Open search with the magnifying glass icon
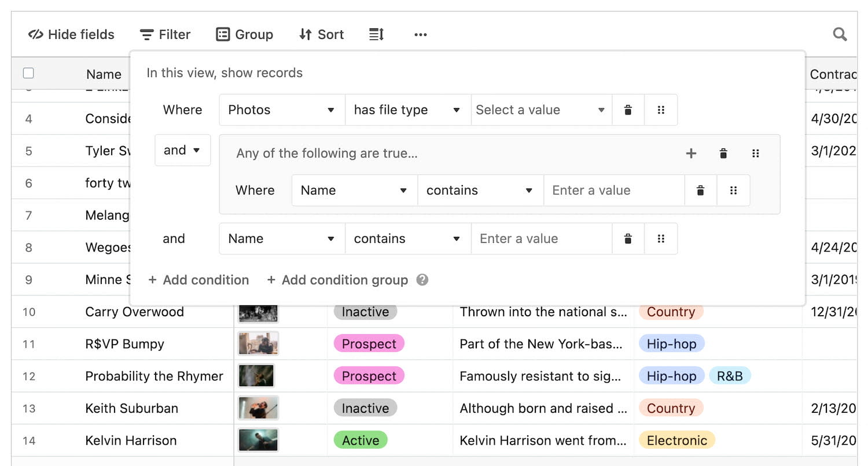Image resolution: width=868 pixels, height=466 pixels. (840, 34)
